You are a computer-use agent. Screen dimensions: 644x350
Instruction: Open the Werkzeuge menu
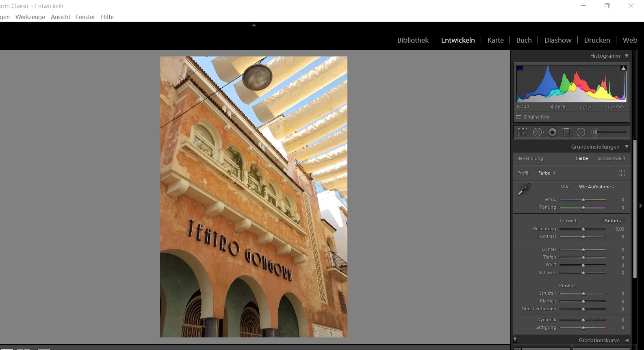click(x=30, y=17)
